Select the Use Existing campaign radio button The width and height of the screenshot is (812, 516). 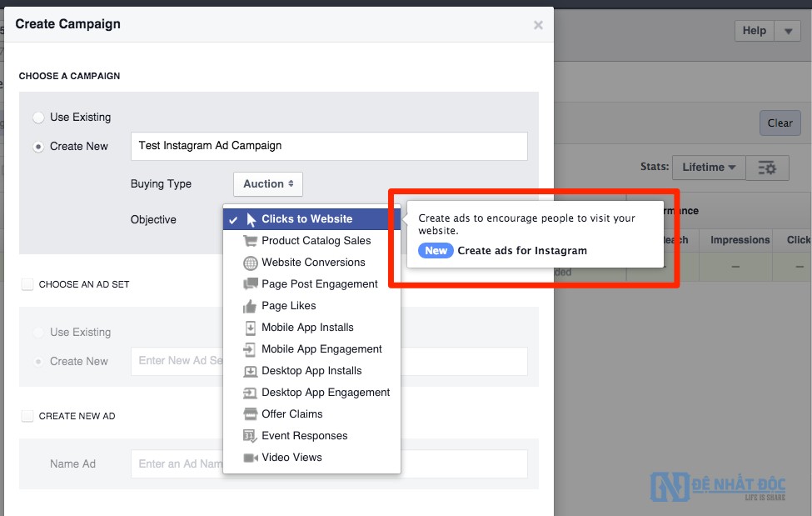38,118
